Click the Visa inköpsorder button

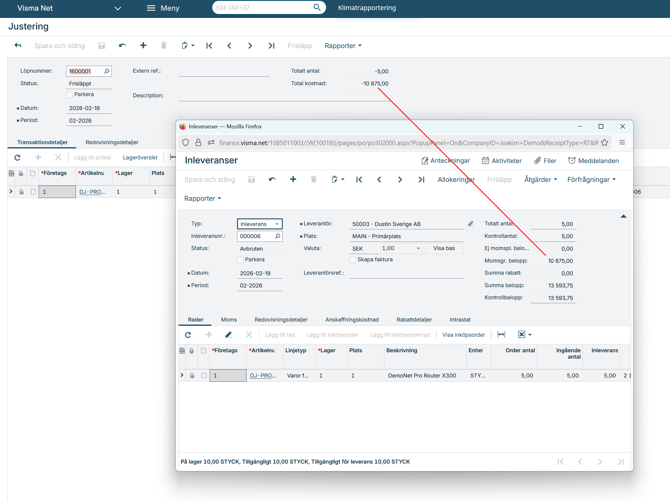(x=463, y=335)
